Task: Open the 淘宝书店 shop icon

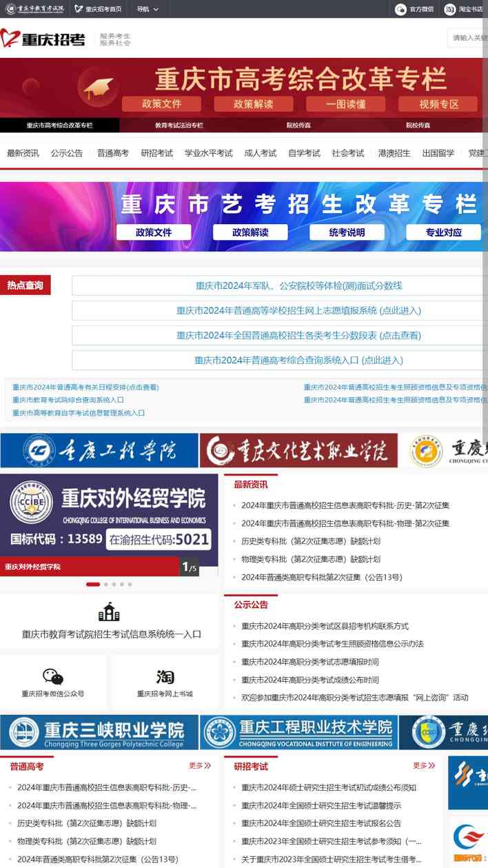Action: 450,9
